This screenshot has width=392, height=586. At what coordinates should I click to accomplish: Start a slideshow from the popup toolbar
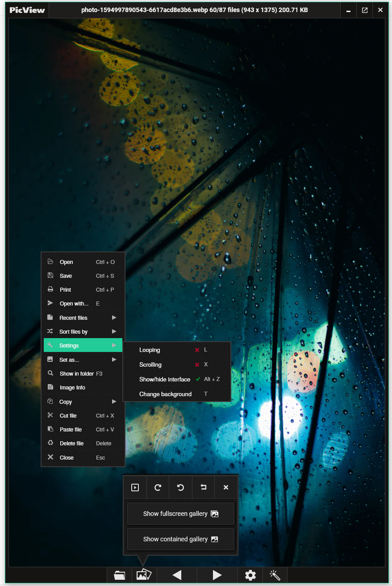(x=135, y=487)
